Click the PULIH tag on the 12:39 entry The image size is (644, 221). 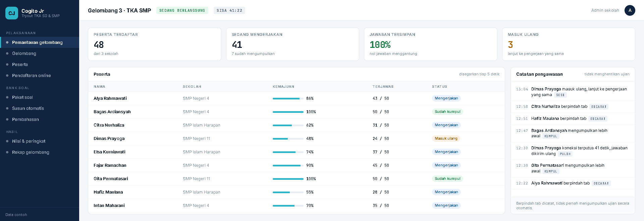(x=565, y=154)
